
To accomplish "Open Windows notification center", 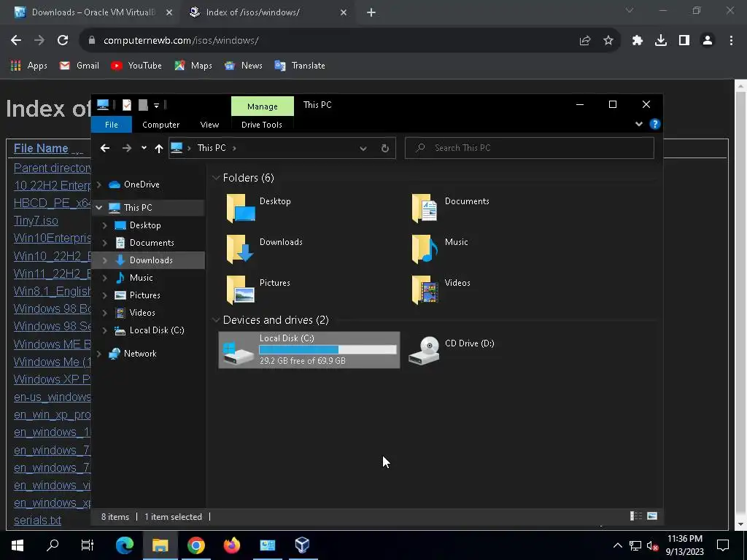I will 723,545.
